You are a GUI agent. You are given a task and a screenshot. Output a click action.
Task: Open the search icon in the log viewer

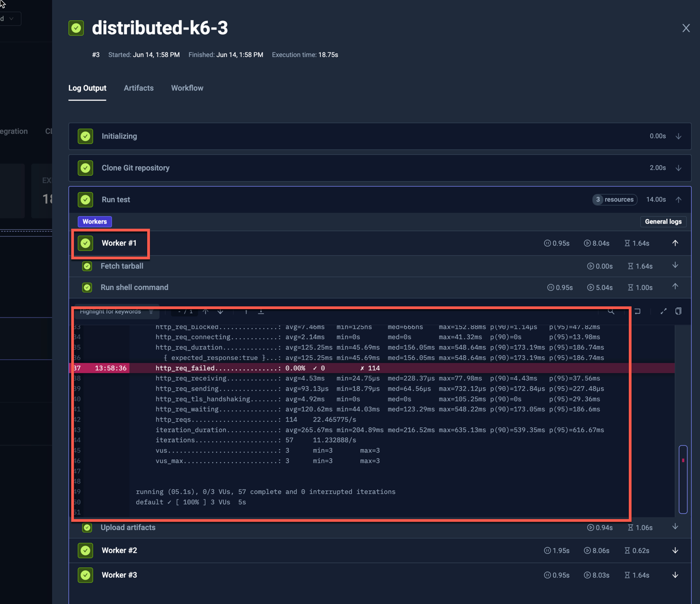(611, 311)
